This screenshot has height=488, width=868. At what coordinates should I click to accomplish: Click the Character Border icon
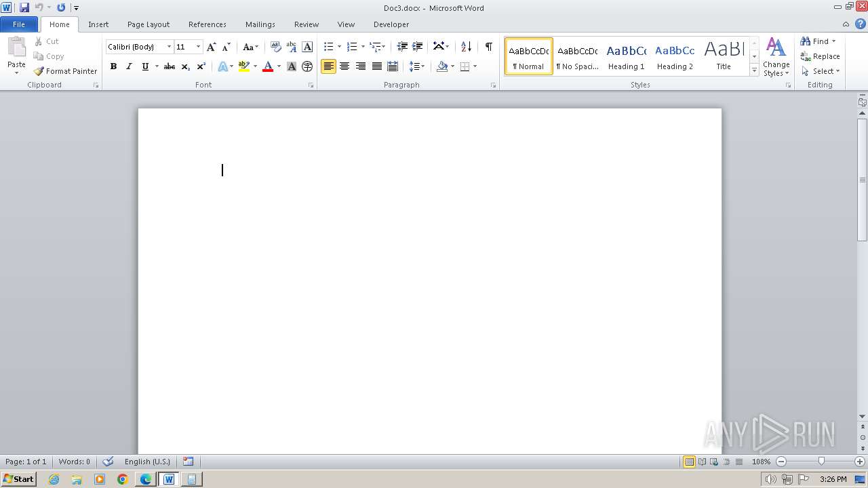pyautogui.click(x=307, y=47)
